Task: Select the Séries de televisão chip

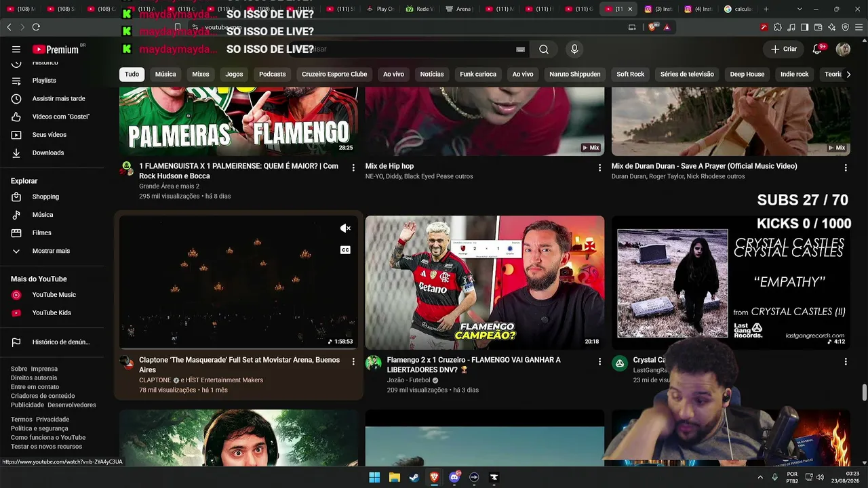Action: click(687, 75)
